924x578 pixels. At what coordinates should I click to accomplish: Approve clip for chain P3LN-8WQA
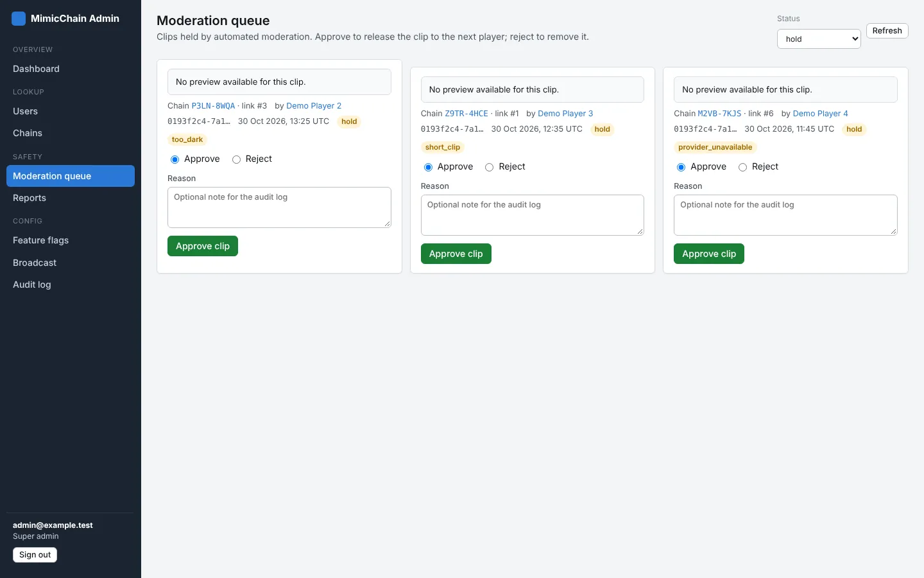[x=203, y=246]
